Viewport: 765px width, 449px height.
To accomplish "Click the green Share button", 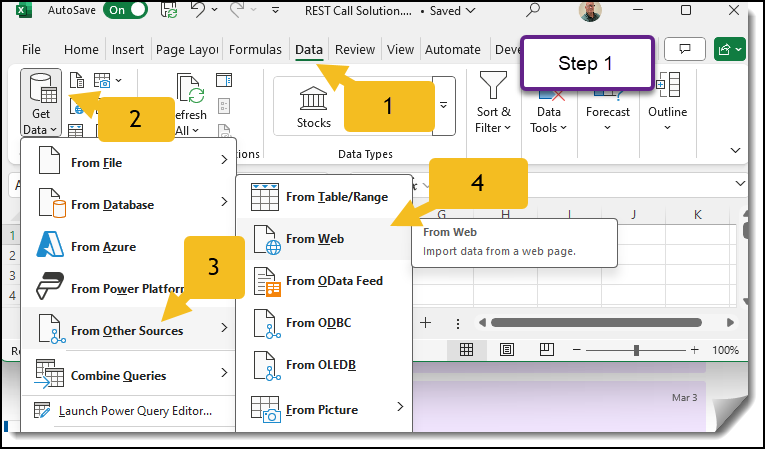I will pyautogui.click(x=729, y=49).
